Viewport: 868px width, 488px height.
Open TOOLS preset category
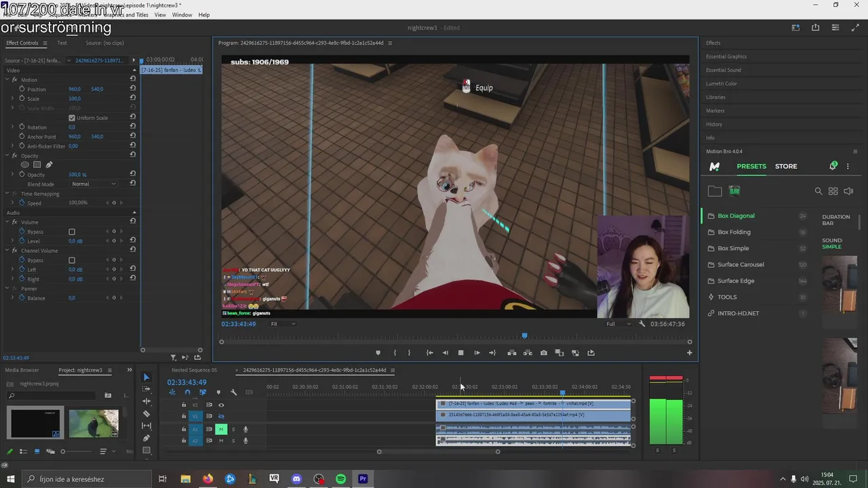click(x=727, y=297)
